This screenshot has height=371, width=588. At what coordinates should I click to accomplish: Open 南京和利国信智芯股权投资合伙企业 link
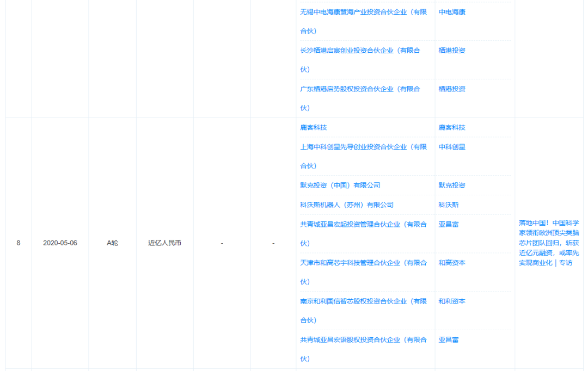[x=363, y=311]
